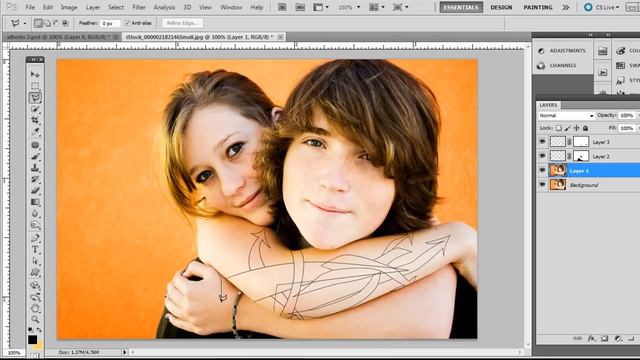This screenshot has height=360, width=640.
Task: Select the Hand tool
Action: click(35, 309)
